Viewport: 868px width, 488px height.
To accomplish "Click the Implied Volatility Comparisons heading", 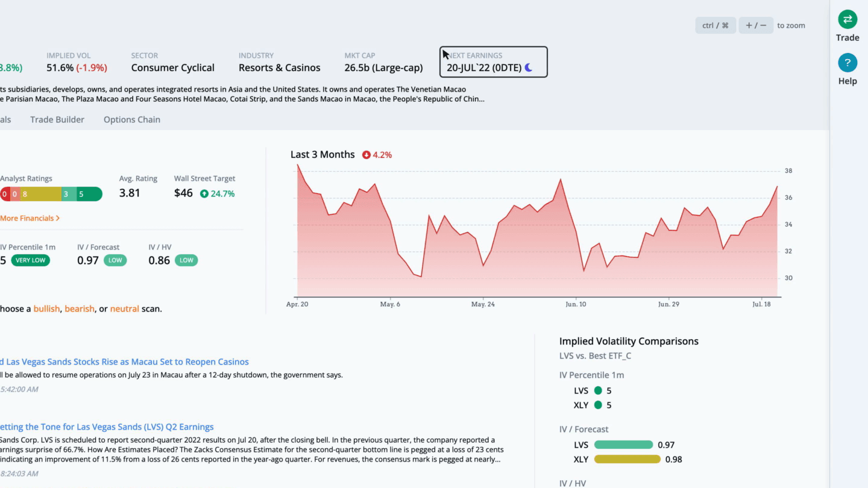I will pyautogui.click(x=629, y=341).
